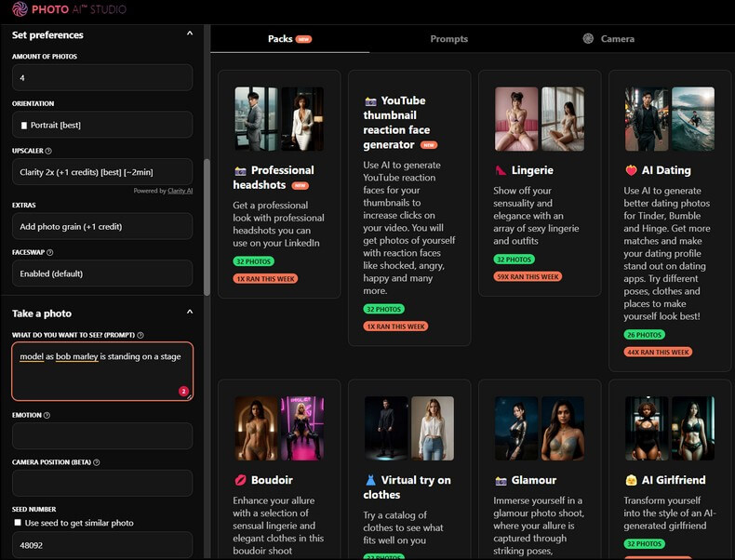735x560 pixels.
Task: Click the Amount of photos field
Action: (102, 78)
